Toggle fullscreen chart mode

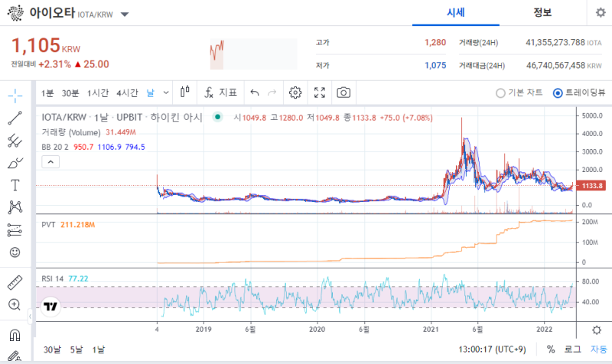pyautogui.click(x=320, y=93)
